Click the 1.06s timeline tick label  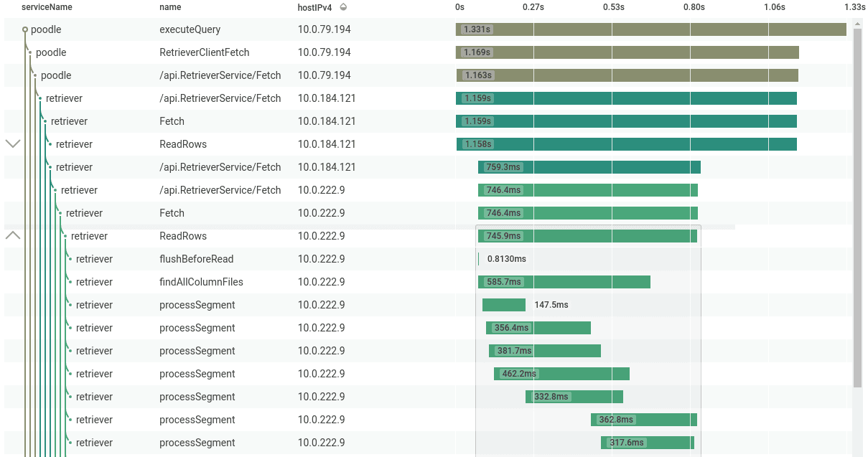point(774,7)
